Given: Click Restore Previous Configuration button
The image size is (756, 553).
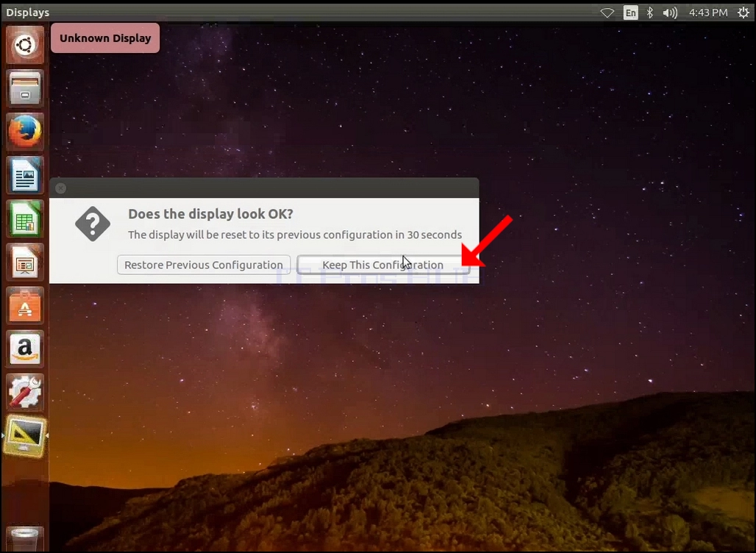Looking at the screenshot, I should tap(204, 265).
